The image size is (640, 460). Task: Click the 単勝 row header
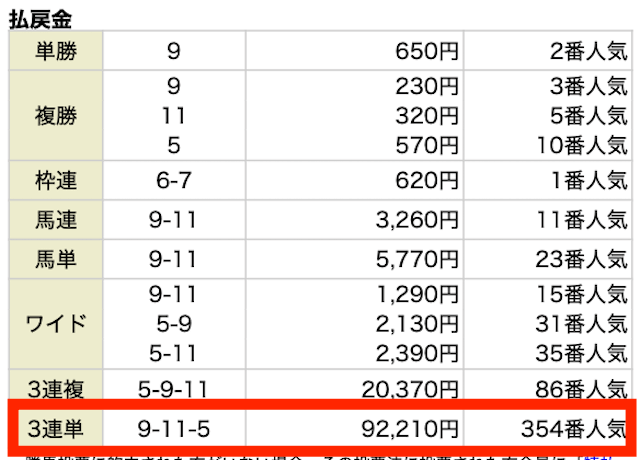tap(56, 51)
